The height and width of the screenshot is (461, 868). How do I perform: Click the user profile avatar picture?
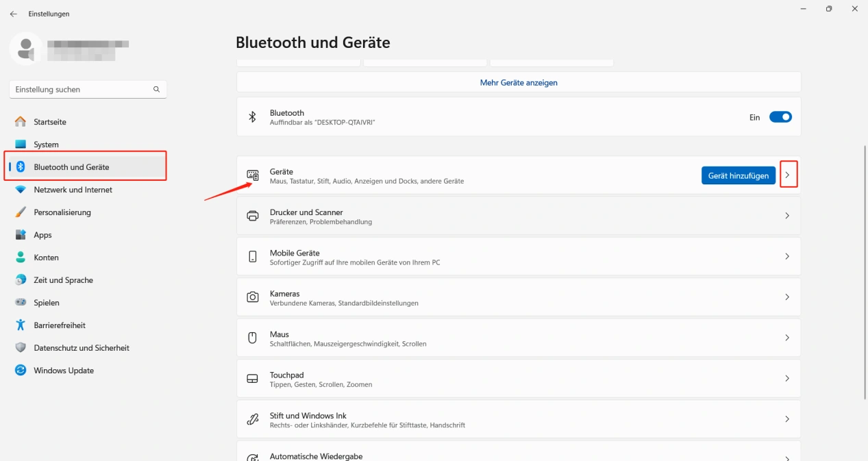(x=27, y=49)
